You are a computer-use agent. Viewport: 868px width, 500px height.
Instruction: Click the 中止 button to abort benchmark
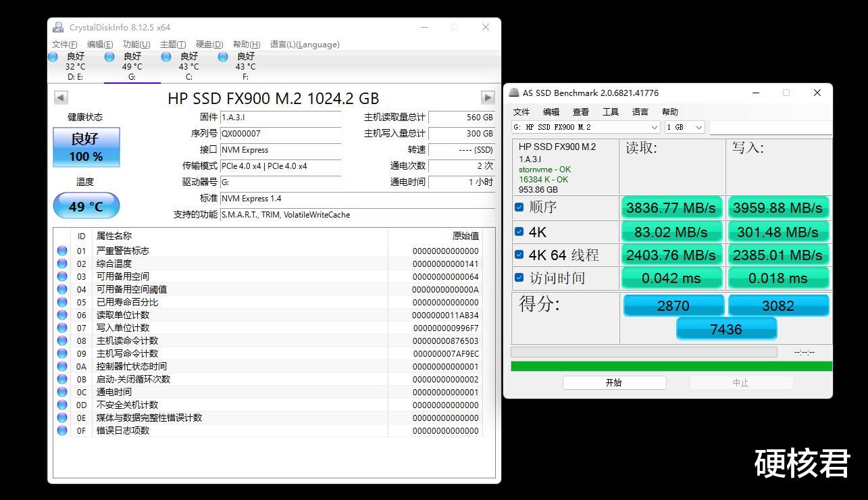(741, 382)
